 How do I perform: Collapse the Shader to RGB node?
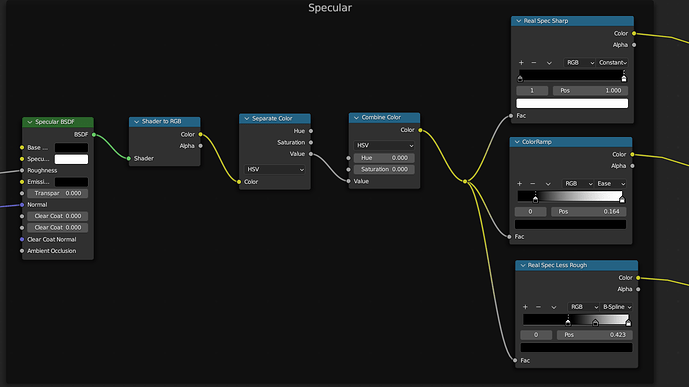[x=137, y=122]
